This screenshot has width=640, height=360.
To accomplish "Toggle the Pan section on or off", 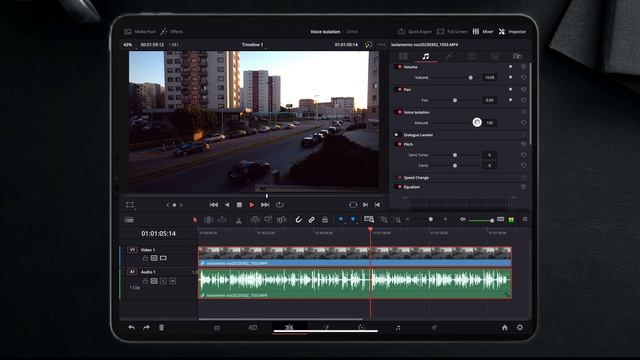I will point(399,89).
